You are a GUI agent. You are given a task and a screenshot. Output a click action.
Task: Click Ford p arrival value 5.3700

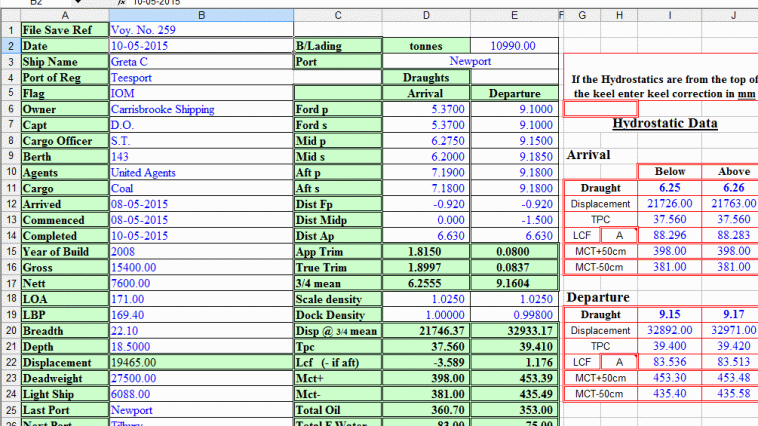click(427, 109)
